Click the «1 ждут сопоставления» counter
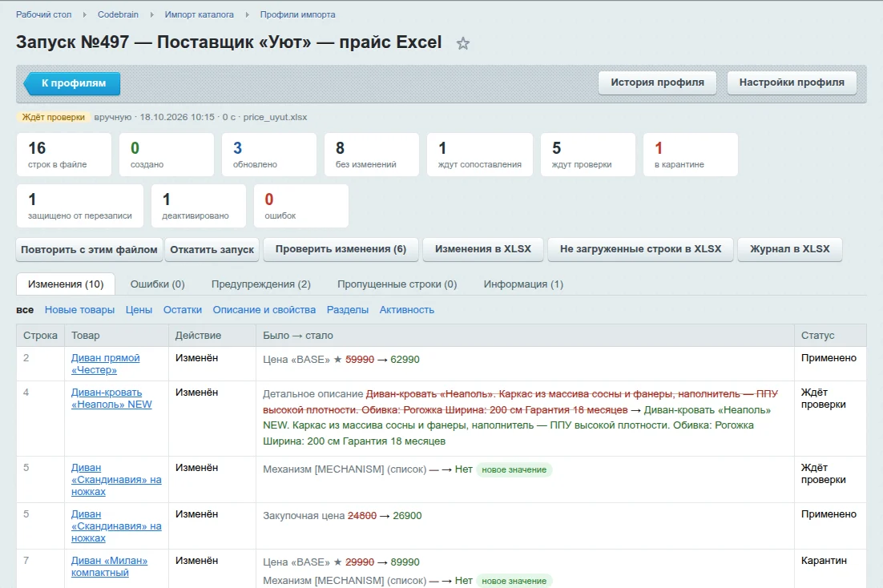Viewport: 883px width, 588px height. (480, 155)
